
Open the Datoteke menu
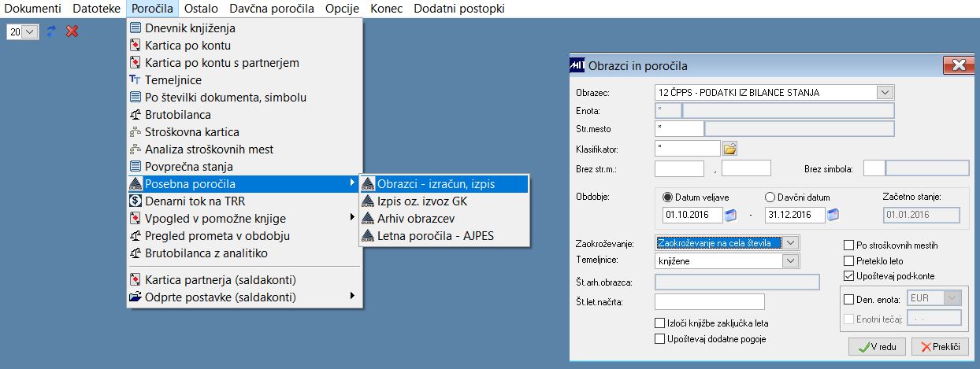(x=96, y=9)
